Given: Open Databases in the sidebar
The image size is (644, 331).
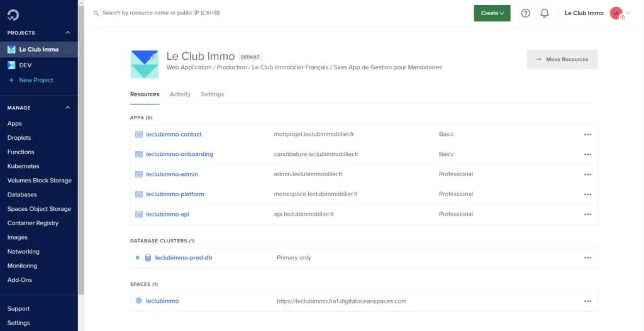Looking at the screenshot, I should 22,194.
